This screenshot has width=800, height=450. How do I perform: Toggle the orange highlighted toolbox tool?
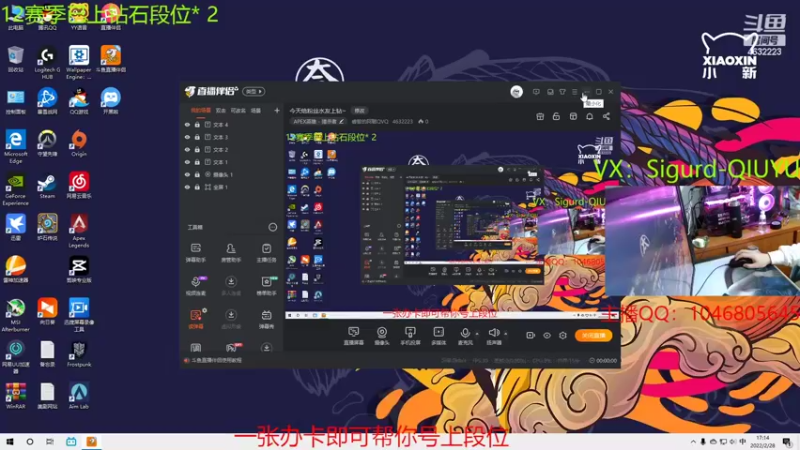[x=196, y=319]
